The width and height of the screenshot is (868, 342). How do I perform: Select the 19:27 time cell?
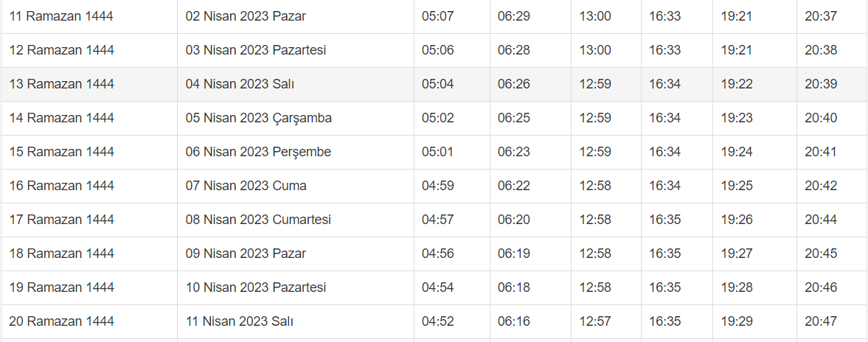click(737, 254)
